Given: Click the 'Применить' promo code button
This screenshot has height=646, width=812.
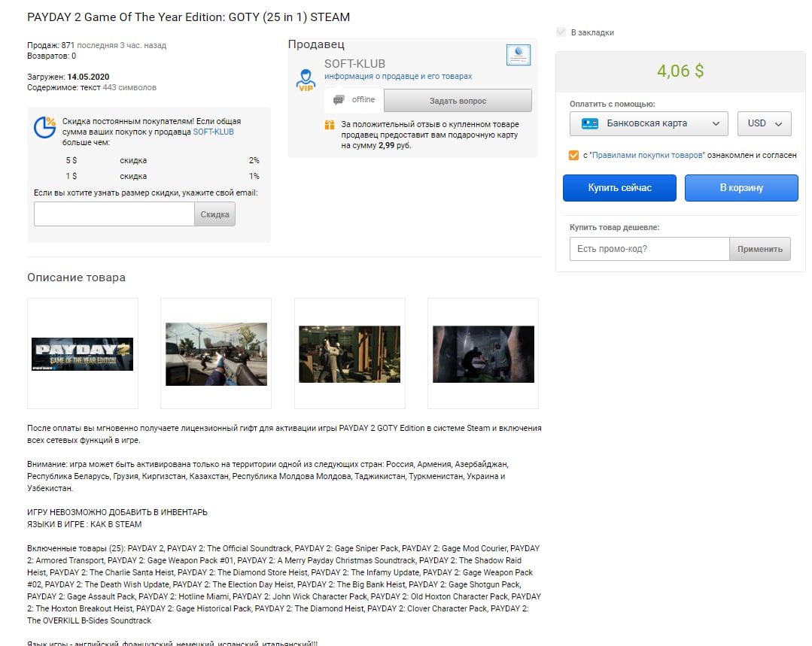Looking at the screenshot, I should [759, 249].
